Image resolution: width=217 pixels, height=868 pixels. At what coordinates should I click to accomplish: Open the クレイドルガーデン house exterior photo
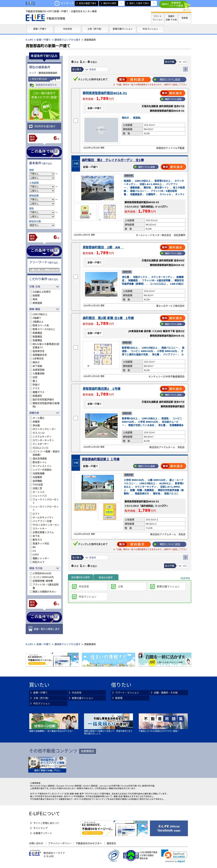pyautogui.click(x=98, y=188)
